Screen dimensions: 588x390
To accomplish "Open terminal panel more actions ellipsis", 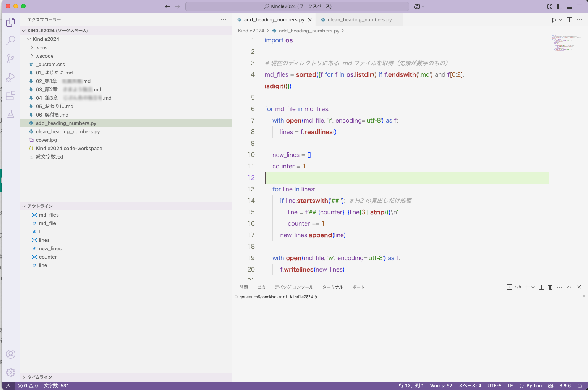I will pyautogui.click(x=560, y=287).
